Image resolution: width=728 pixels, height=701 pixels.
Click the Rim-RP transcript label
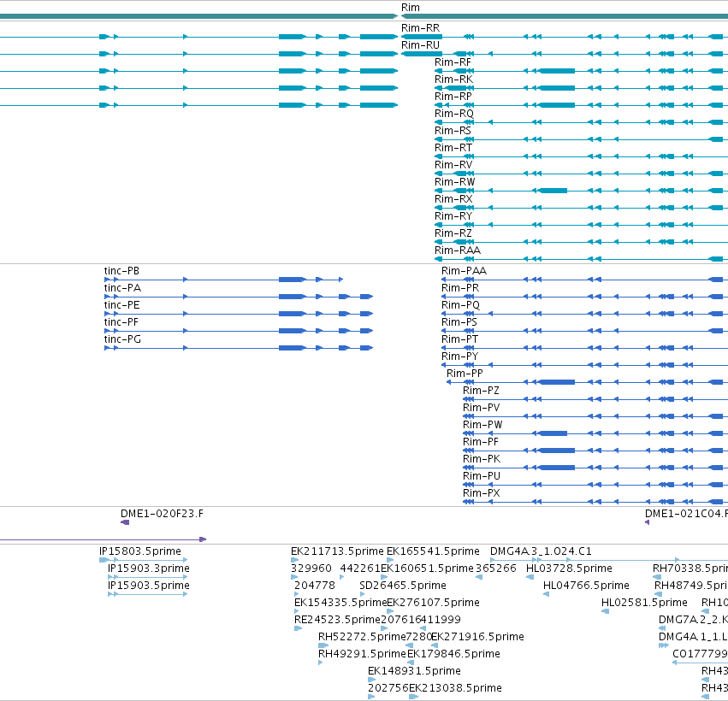[x=453, y=97]
